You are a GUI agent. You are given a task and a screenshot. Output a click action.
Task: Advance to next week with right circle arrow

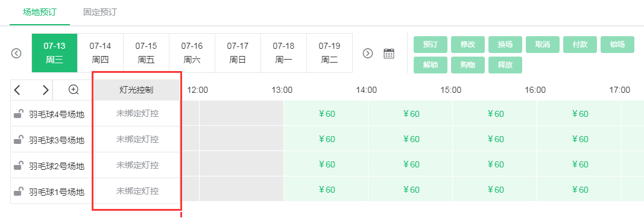(368, 54)
